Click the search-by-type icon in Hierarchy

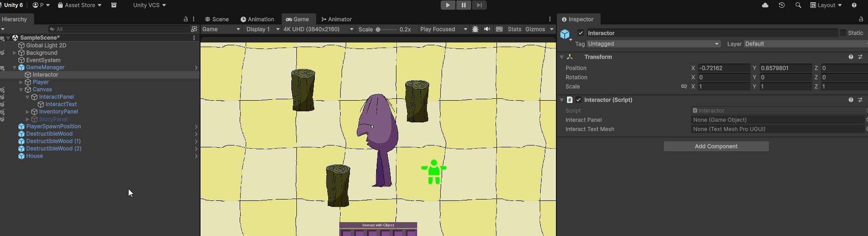tap(194, 29)
